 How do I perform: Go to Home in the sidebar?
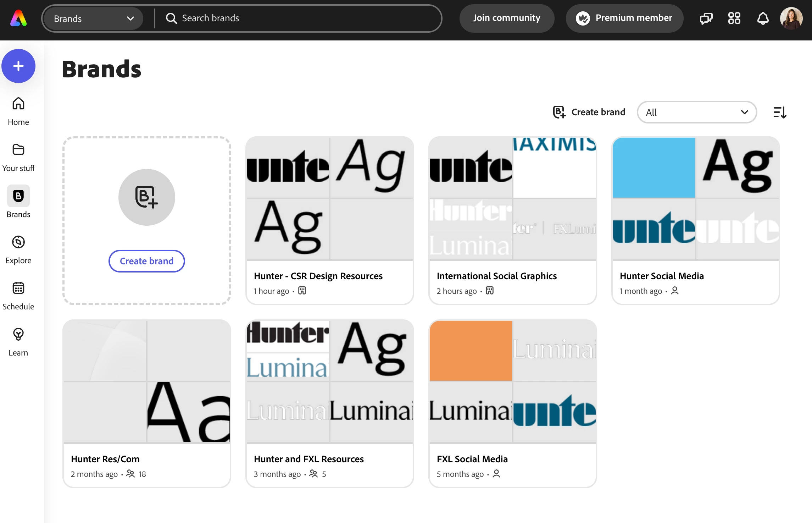tap(18, 111)
